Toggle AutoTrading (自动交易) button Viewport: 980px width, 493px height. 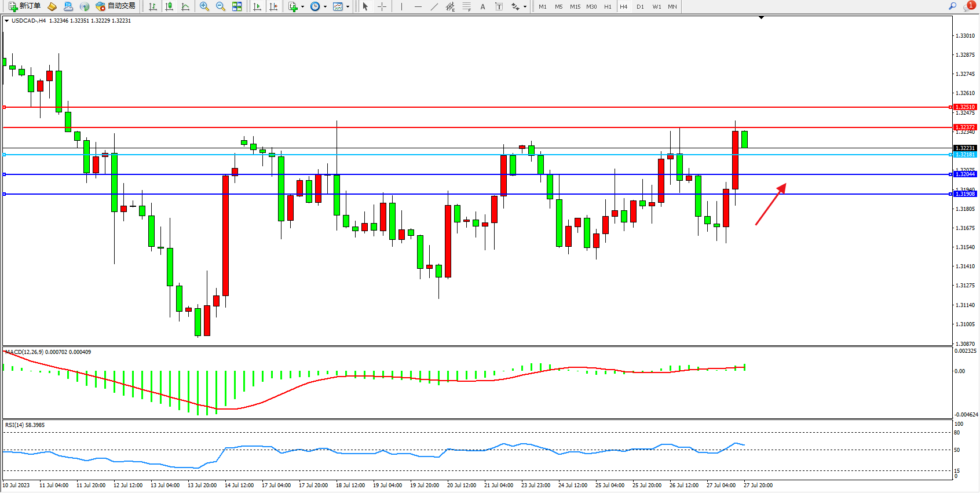pyautogui.click(x=115, y=6)
